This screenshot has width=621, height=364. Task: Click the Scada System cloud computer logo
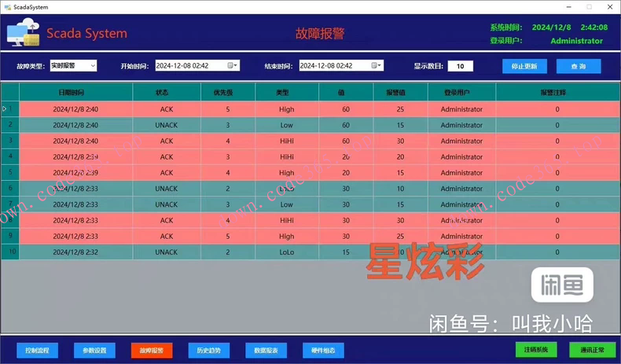click(23, 32)
